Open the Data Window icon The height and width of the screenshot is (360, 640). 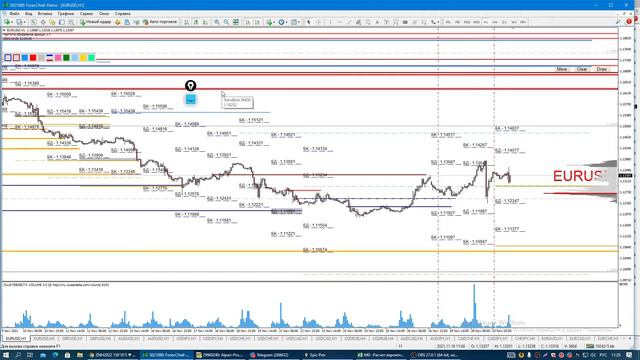(x=43, y=22)
